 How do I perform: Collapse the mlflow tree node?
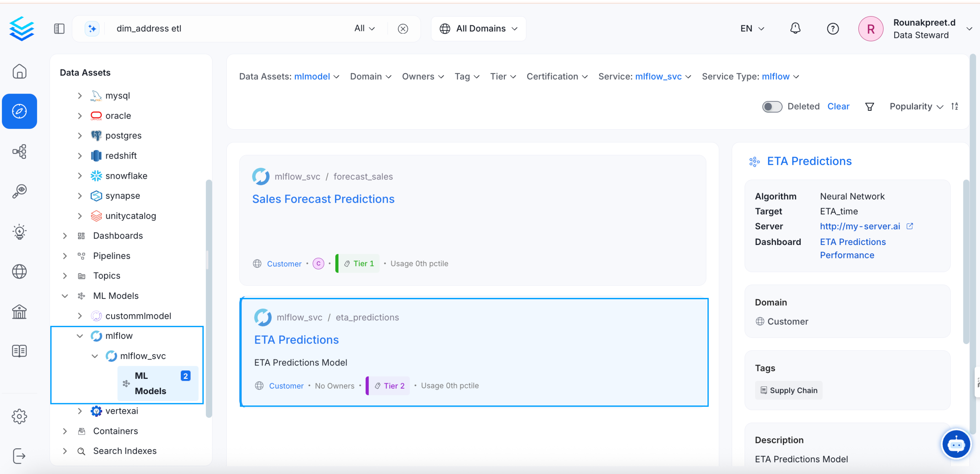[80, 336]
